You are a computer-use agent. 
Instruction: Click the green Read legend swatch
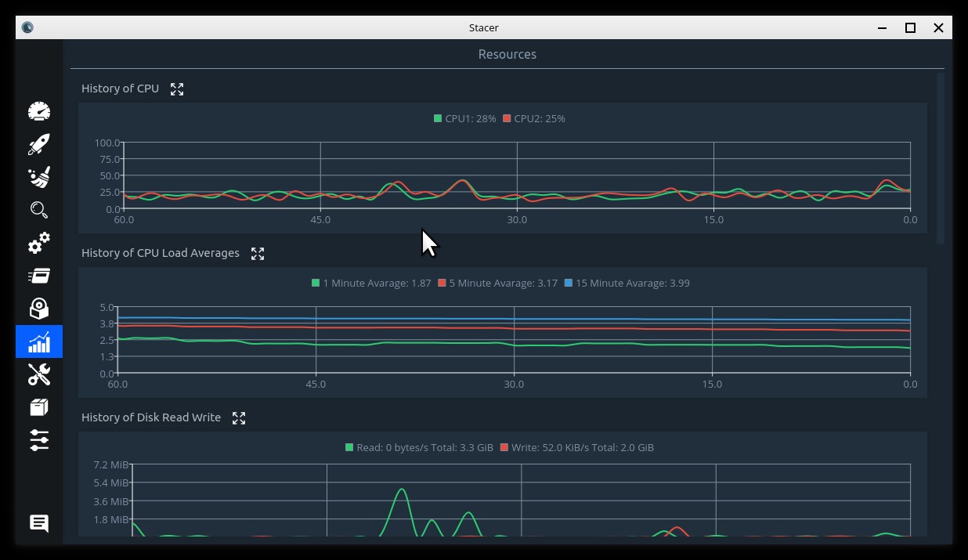click(x=349, y=448)
